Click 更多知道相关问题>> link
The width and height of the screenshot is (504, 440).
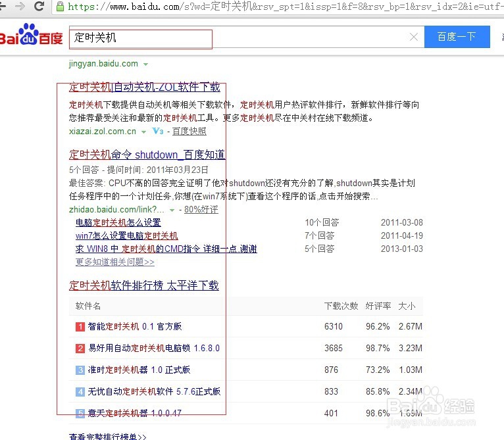[x=115, y=262]
